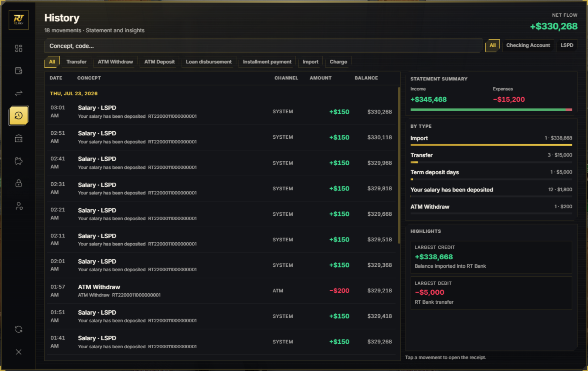Click the refresh sync icon in sidebar

pyautogui.click(x=19, y=330)
